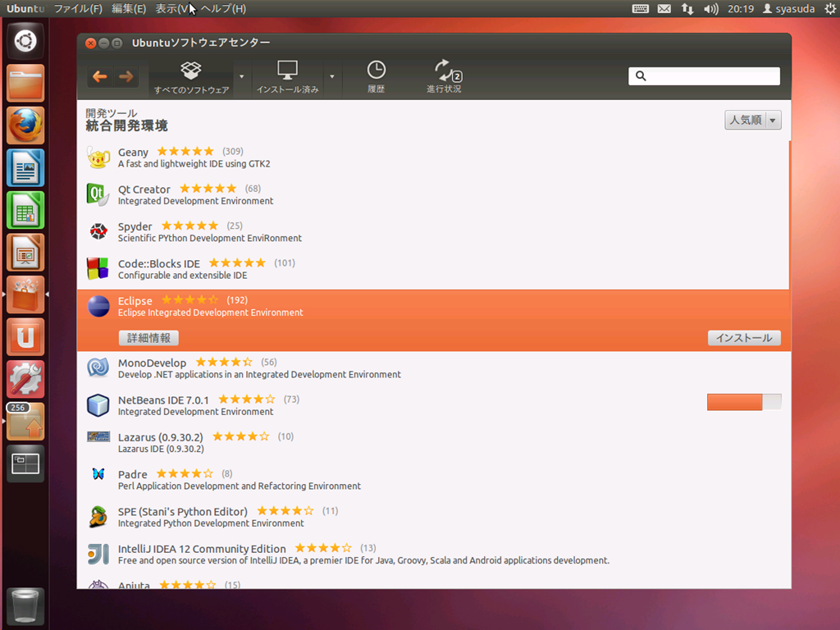Go up to the 開発ツール category
Image resolution: width=840 pixels, height=630 pixels.
click(112, 113)
